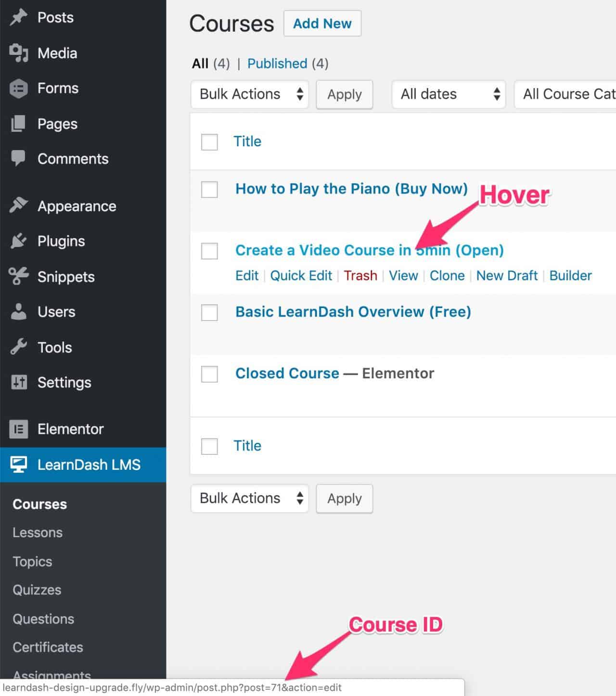Click the Add New button
Viewport: 616px width, 696px height.
pos(322,23)
